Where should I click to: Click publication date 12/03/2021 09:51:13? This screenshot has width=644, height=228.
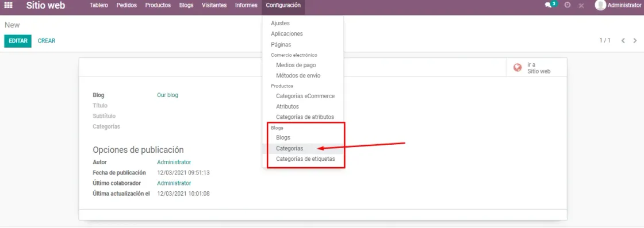point(183,173)
